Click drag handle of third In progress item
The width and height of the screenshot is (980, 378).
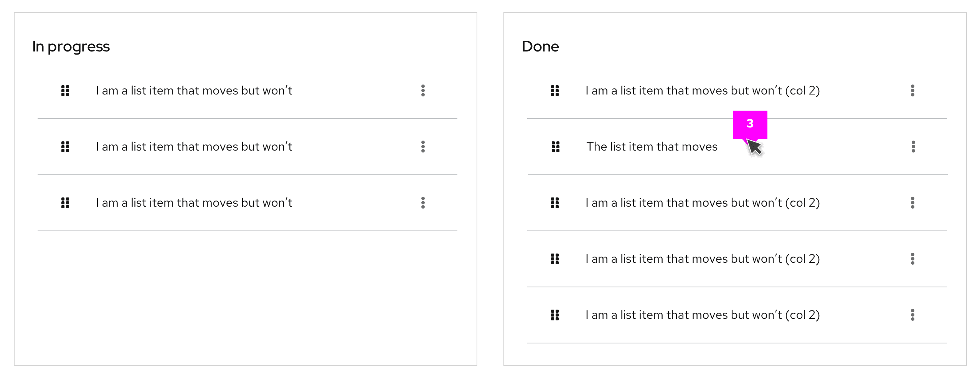(65, 203)
